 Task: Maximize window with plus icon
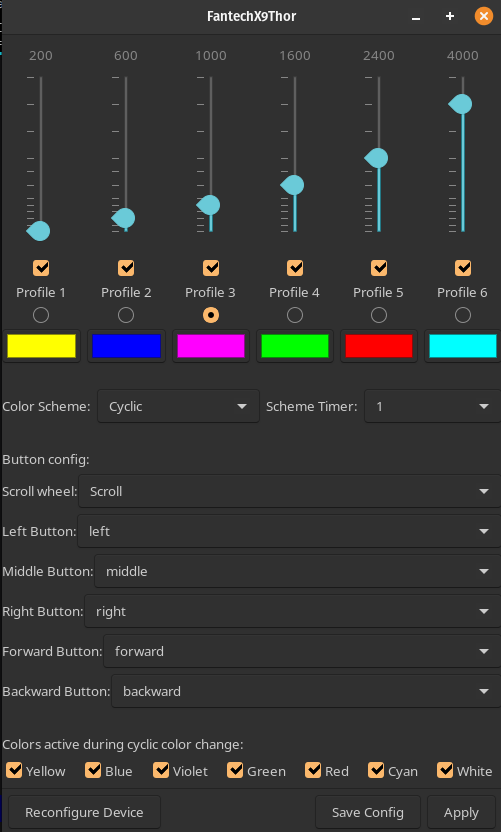pyautogui.click(x=450, y=16)
